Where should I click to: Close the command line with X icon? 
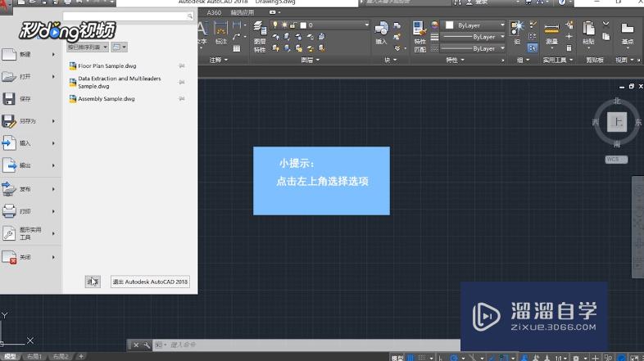136,345
